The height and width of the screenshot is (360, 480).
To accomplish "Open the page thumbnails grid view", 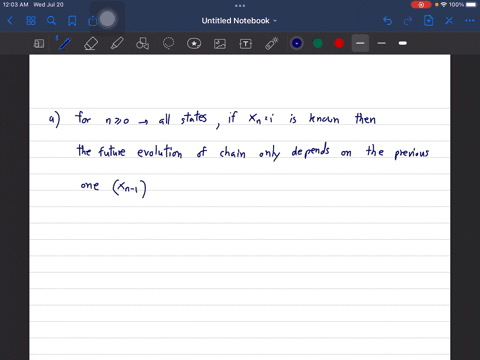I will [31, 21].
